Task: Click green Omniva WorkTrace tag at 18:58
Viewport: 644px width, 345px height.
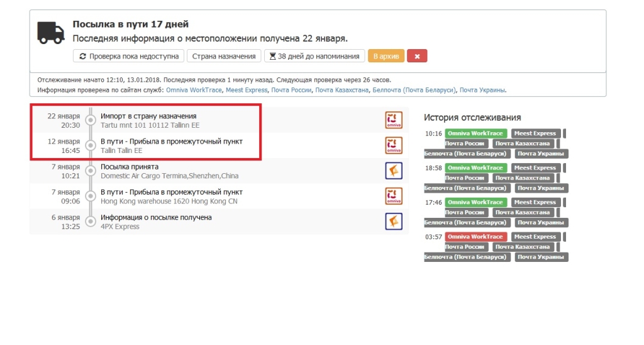Action: pos(475,167)
